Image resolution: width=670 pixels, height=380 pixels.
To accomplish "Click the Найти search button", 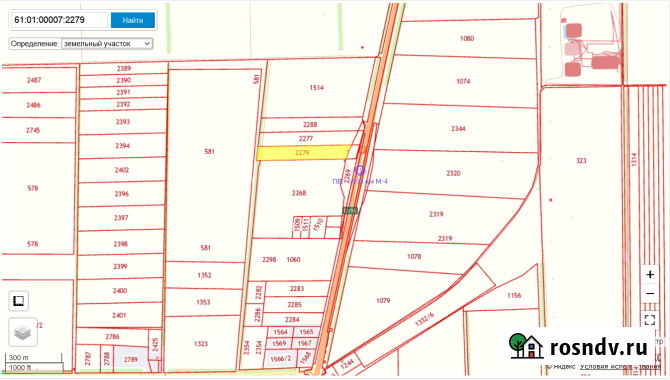I will (133, 20).
